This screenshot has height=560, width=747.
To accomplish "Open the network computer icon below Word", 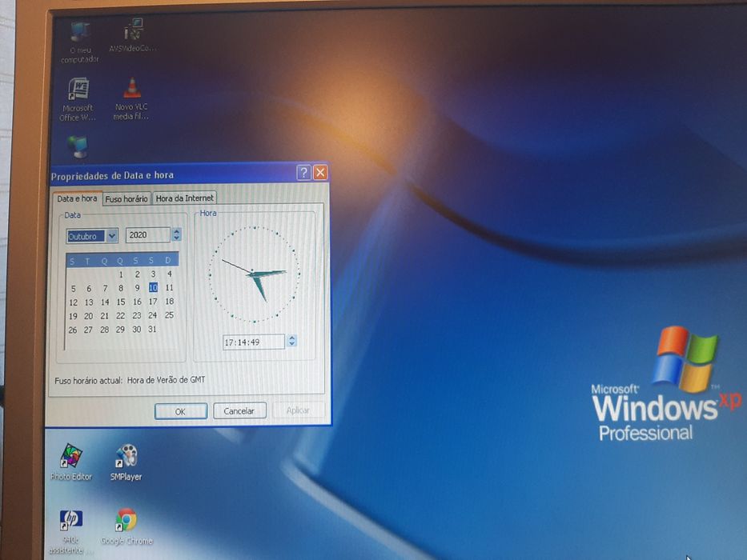I will (x=78, y=146).
